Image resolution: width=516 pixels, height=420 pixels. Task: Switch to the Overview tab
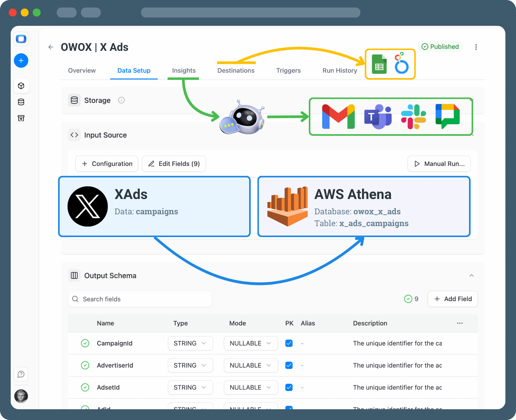point(82,70)
